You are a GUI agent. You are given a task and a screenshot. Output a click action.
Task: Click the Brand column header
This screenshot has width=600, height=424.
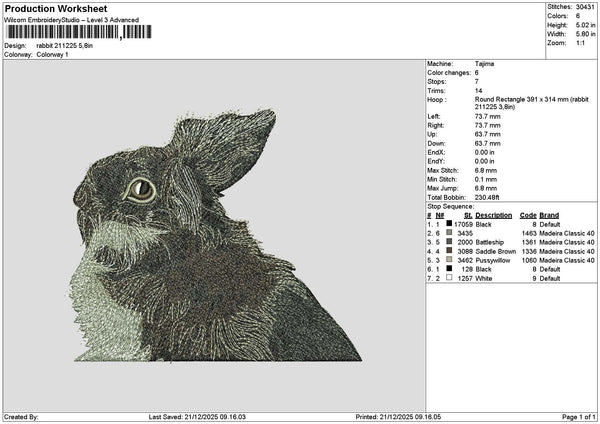click(x=549, y=215)
